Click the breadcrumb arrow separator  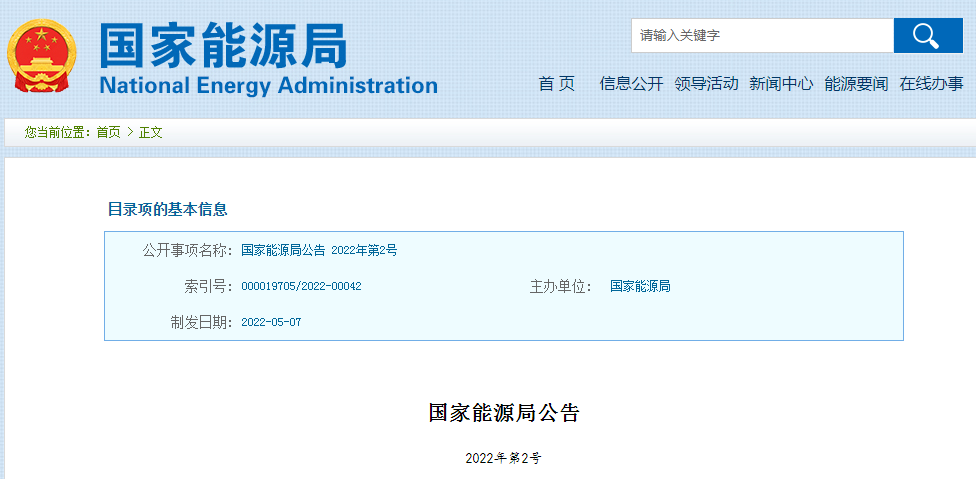(130, 132)
